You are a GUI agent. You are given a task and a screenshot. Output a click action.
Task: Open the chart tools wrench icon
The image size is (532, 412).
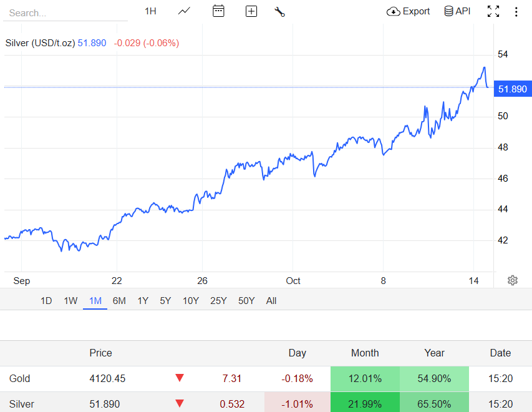279,11
